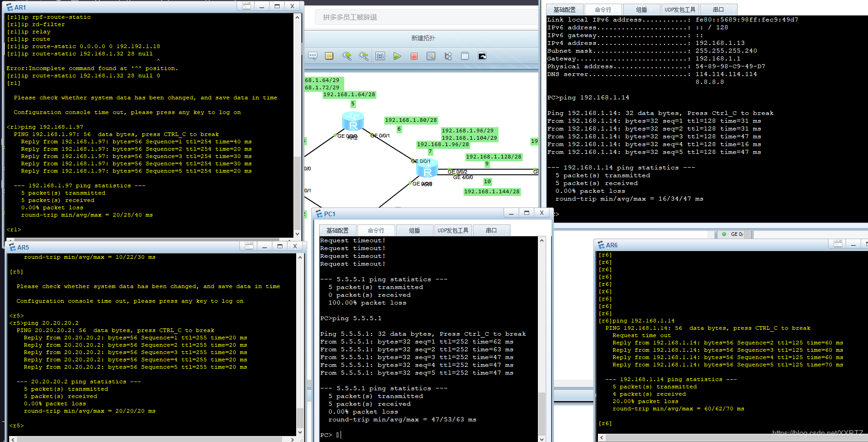
Task: Open 基础配置 tab in PC1 window
Action: (x=337, y=230)
